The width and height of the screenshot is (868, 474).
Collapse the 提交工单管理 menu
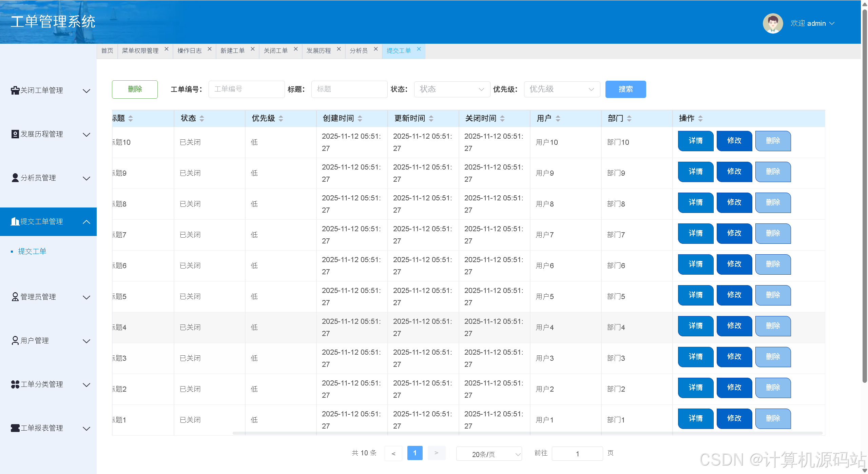point(86,222)
